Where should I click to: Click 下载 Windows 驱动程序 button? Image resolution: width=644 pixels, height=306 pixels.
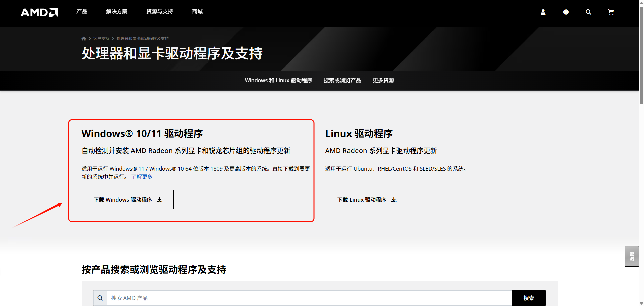(128, 200)
